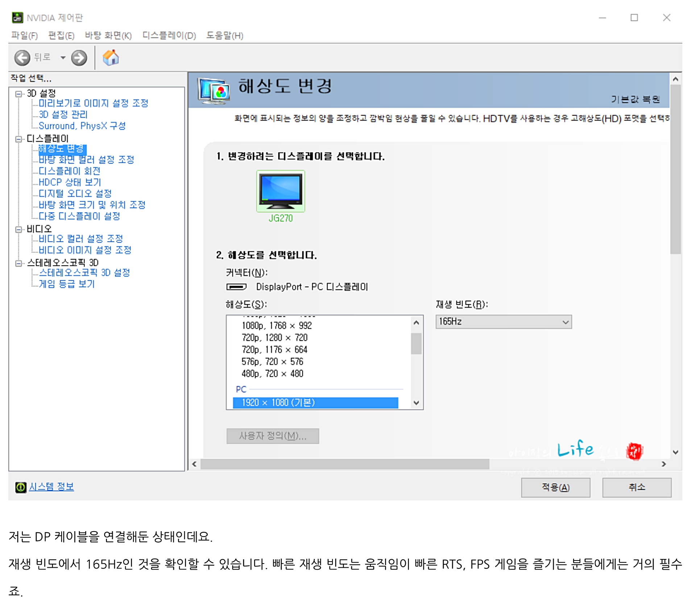696x616 pixels.
Task: Open 3D 설정 관리 in task tree
Action: [x=63, y=115]
